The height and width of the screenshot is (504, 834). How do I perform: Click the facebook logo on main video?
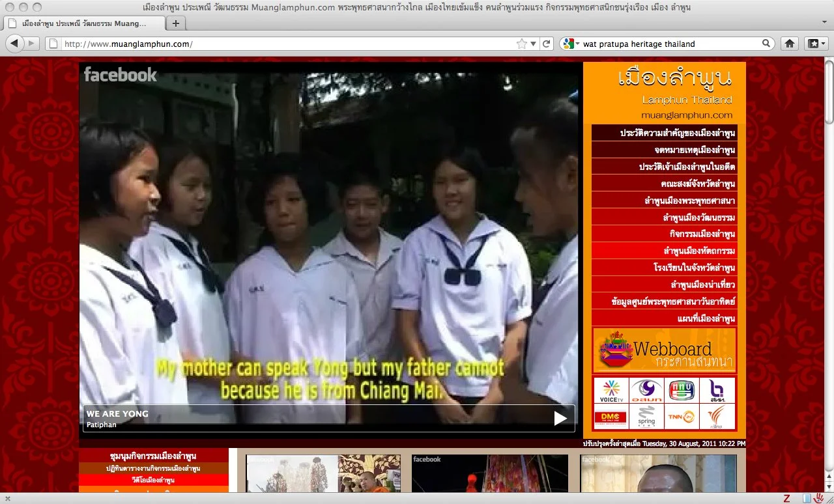point(121,75)
